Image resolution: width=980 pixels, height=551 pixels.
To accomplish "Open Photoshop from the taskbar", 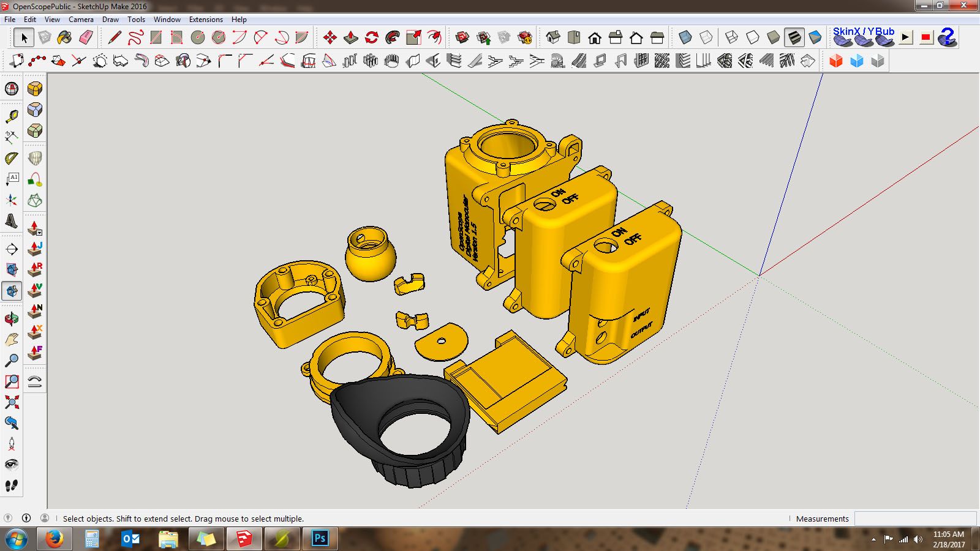I will pos(319,539).
